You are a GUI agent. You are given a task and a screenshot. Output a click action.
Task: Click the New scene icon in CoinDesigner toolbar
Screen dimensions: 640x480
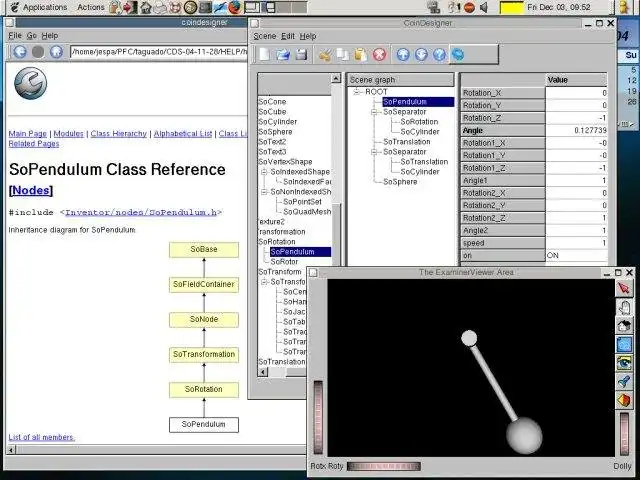tap(264, 54)
